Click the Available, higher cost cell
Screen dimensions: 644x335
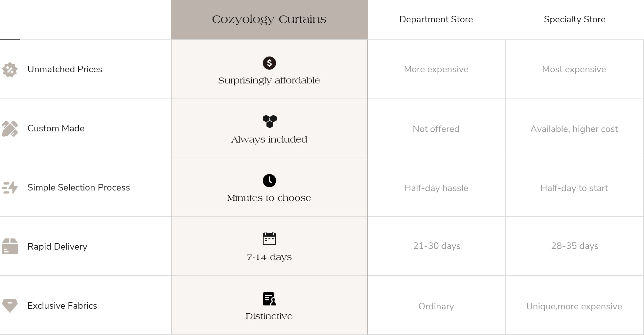574,129
